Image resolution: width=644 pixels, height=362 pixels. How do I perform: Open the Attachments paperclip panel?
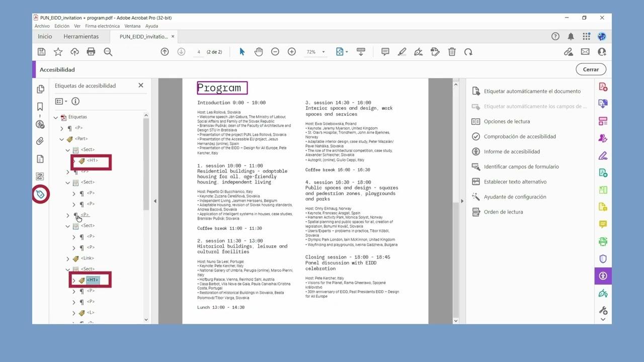click(40, 141)
